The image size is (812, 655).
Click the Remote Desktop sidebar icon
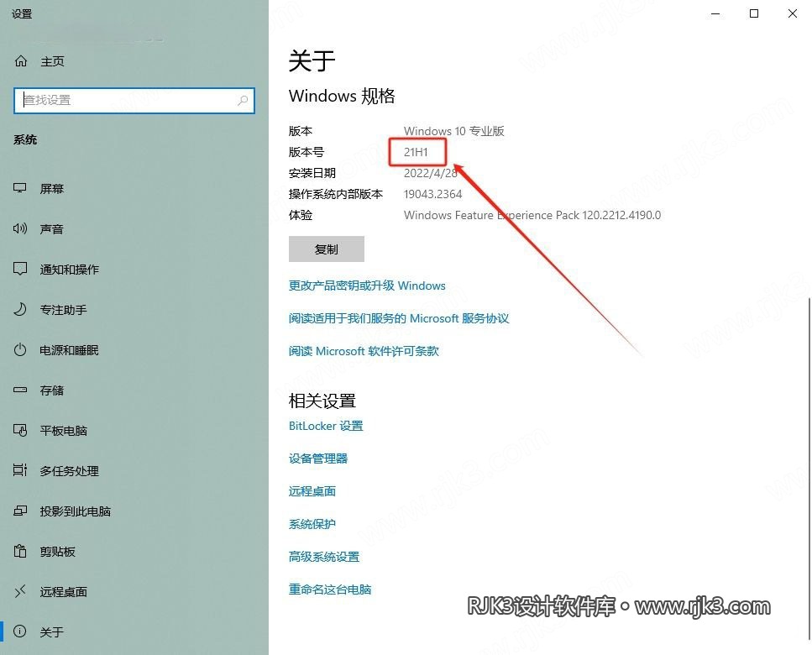click(x=19, y=591)
